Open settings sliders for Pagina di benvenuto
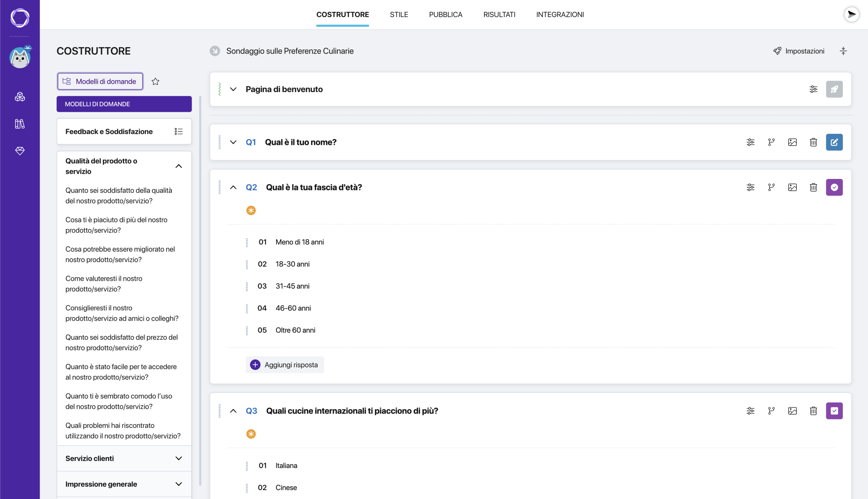The image size is (868, 499). pos(813,89)
